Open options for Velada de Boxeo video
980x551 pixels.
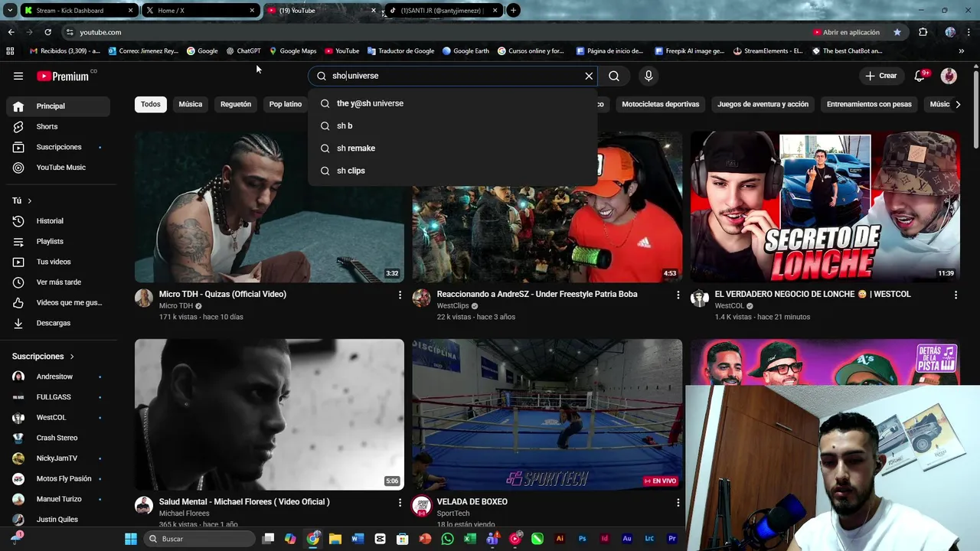pos(678,502)
